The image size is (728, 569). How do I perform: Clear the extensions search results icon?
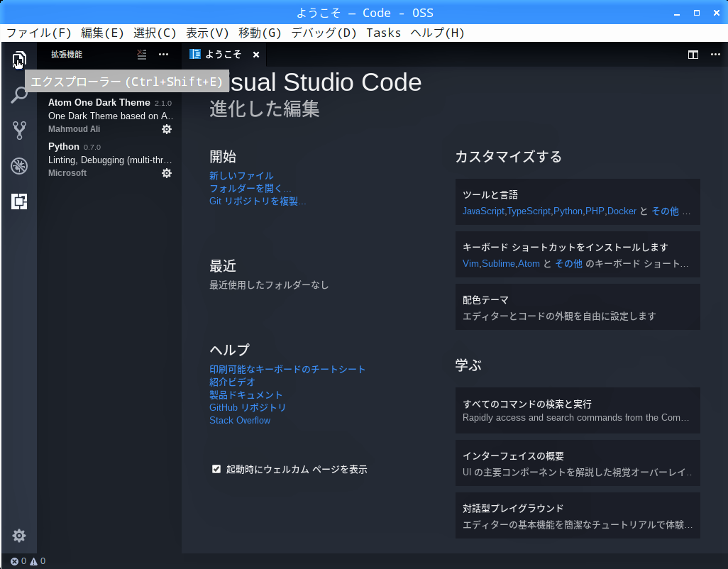pos(142,55)
